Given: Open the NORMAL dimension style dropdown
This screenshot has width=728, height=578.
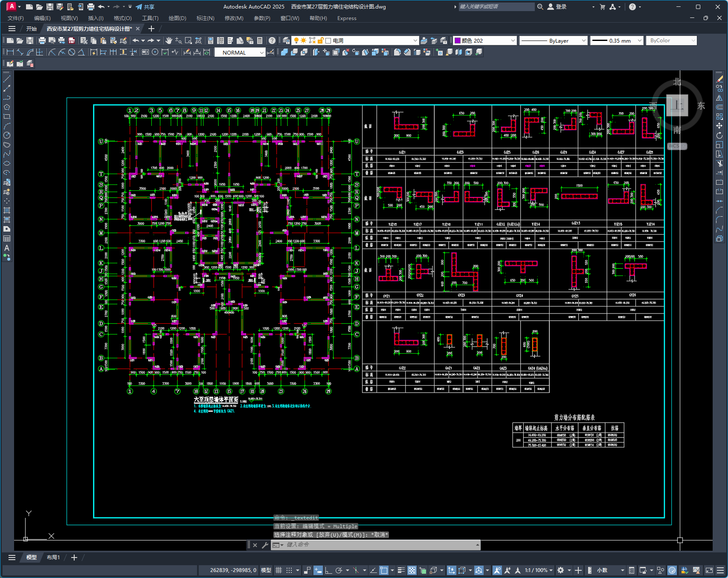Looking at the screenshot, I should tap(261, 52).
